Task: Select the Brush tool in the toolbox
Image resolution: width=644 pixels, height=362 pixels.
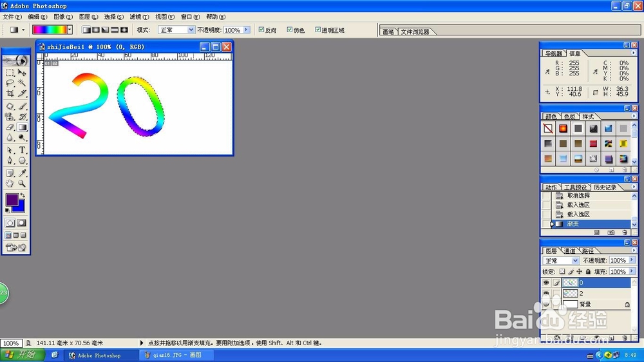Action: 22,106
